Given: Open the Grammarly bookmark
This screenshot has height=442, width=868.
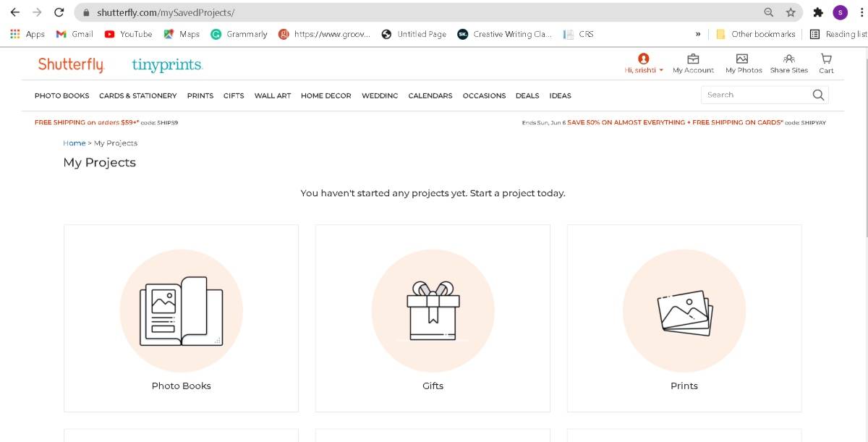Looking at the screenshot, I should pyautogui.click(x=239, y=34).
